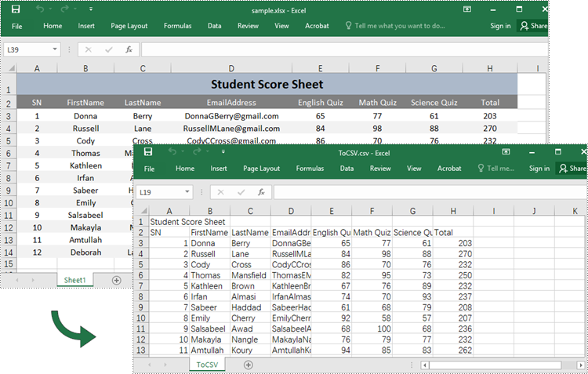Click Share button in ToCSV.csv window
This screenshot has height=374, width=588.
point(572,169)
